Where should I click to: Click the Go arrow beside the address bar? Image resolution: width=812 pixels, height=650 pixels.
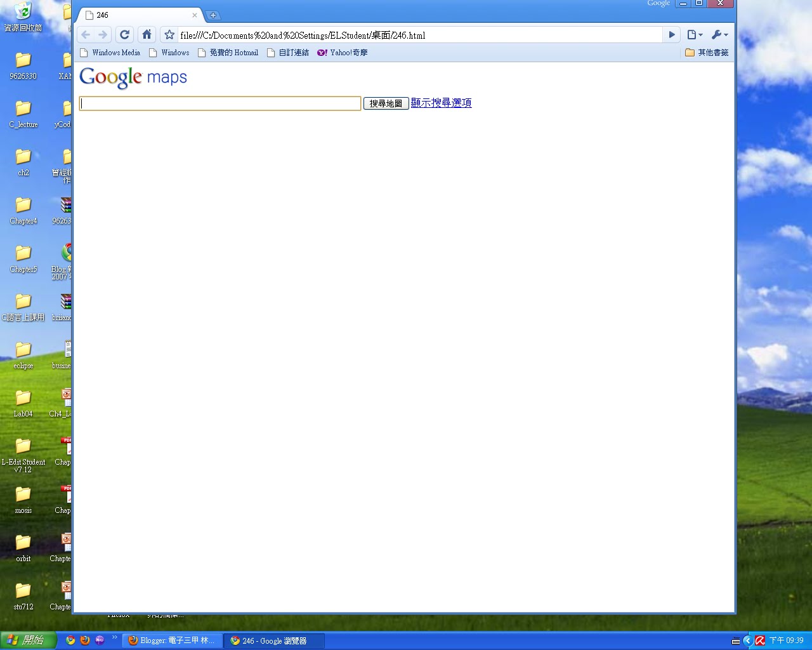point(672,35)
